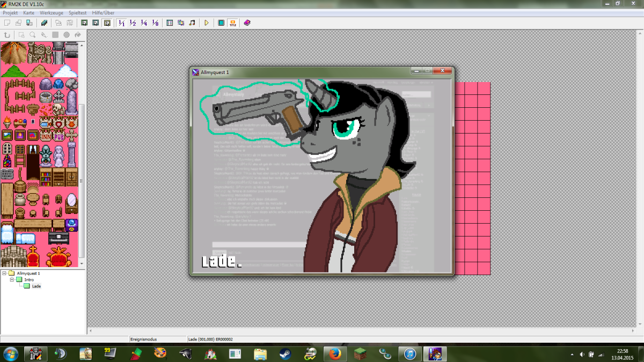The image size is (644, 362).
Task: Select the Upper Layer editing mode
Action: [x=96, y=23]
